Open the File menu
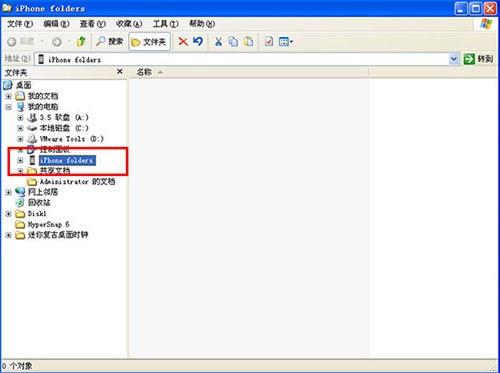 point(20,24)
